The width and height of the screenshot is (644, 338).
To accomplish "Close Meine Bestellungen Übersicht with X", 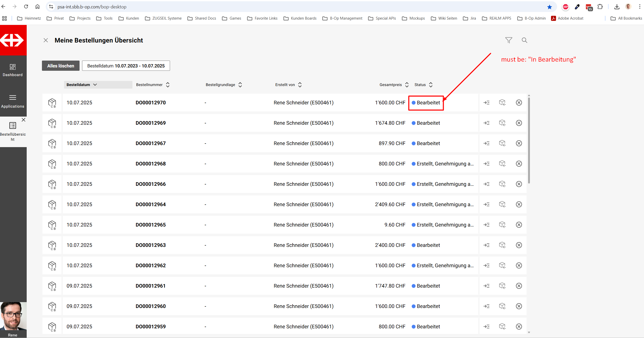I will [46, 40].
